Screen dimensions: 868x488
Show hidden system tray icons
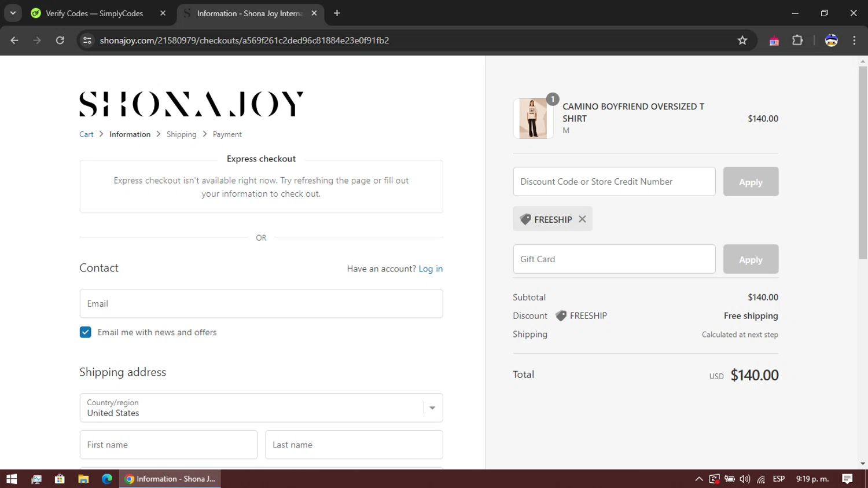point(699,479)
